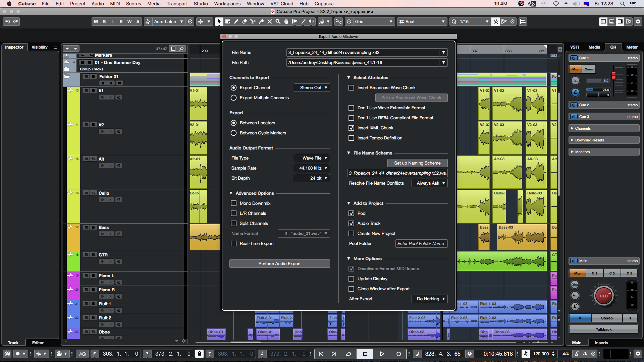
Task: Collapse the Advanced Options section
Action: coord(231,193)
